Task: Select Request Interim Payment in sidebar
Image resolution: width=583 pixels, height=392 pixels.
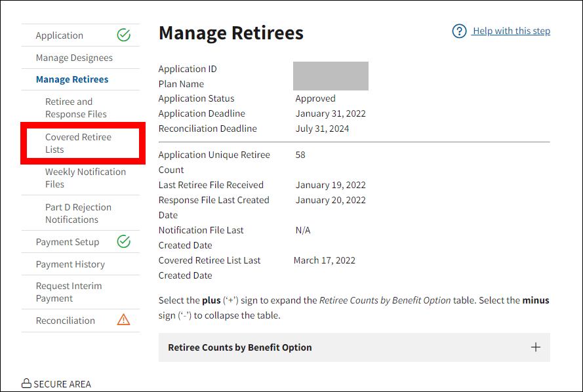Action: coord(69,292)
